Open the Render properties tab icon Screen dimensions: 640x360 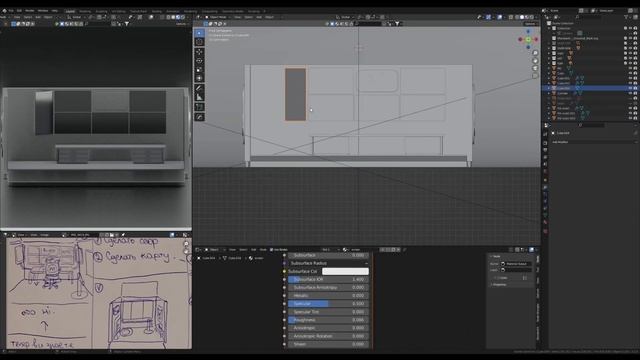point(546,143)
